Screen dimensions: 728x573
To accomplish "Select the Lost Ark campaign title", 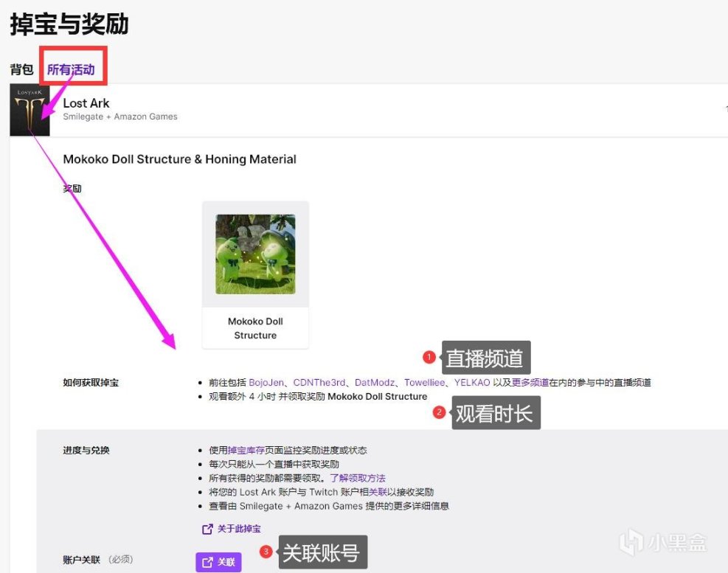I will [x=86, y=103].
